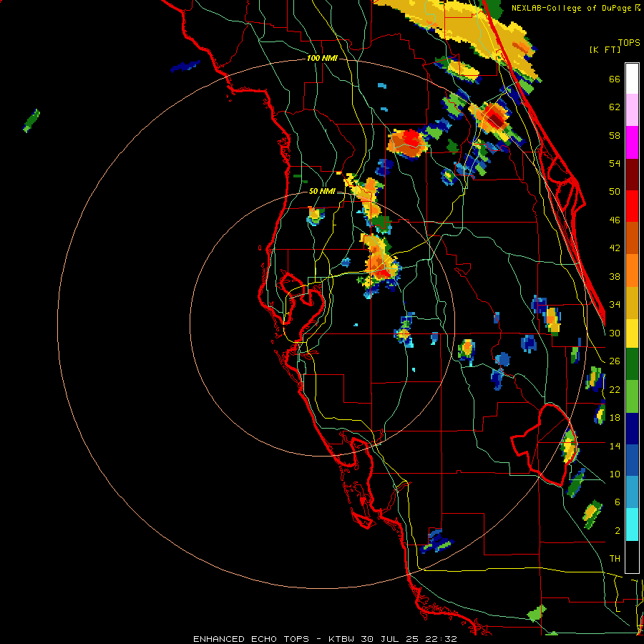Click the bright yellow legend swatch
Viewport: 644px width, 644px height.
(632, 334)
